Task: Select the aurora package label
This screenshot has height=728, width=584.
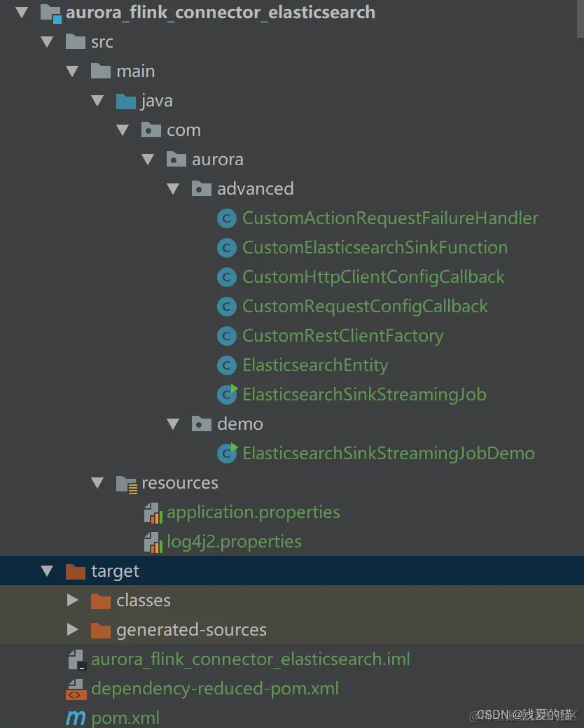Action: (x=218, y=160)
